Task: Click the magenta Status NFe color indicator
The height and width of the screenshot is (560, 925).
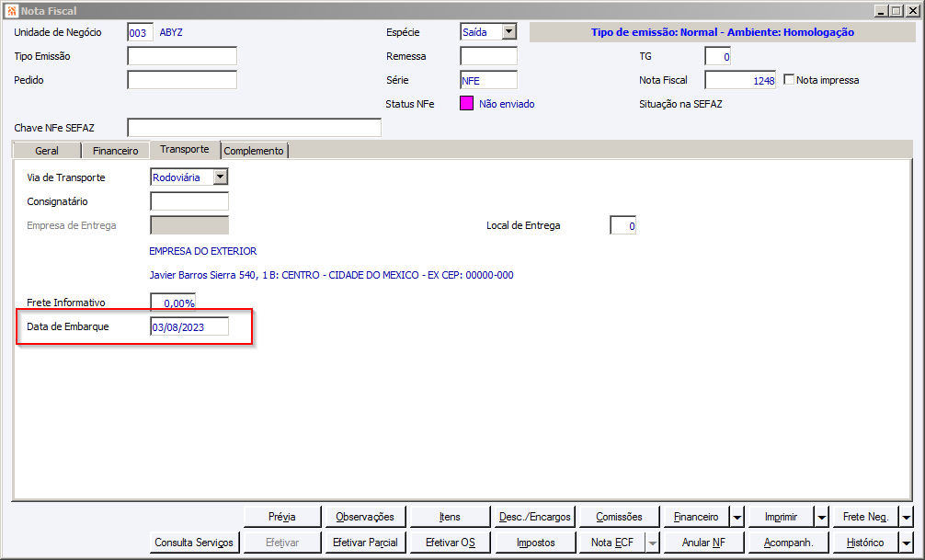Action: point(466,104)
